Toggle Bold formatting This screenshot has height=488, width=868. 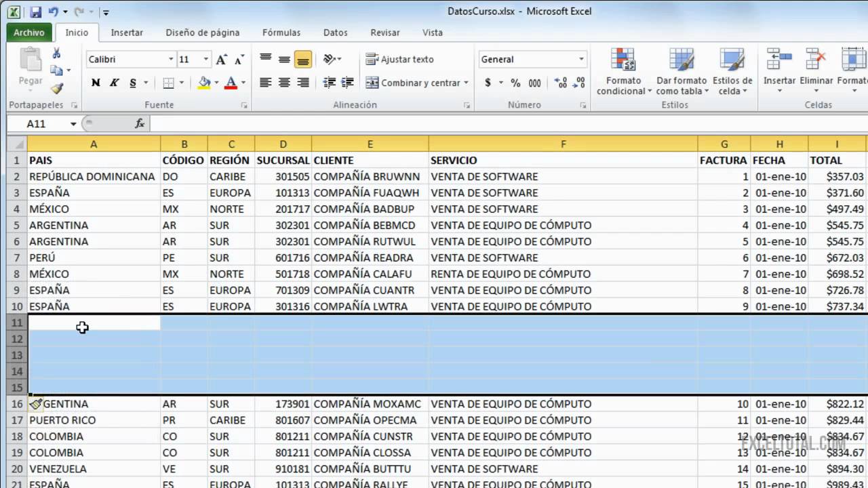[96, 83]
